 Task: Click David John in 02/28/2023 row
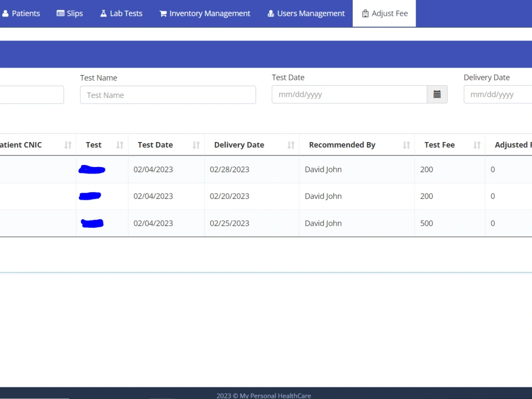[323, 169]
